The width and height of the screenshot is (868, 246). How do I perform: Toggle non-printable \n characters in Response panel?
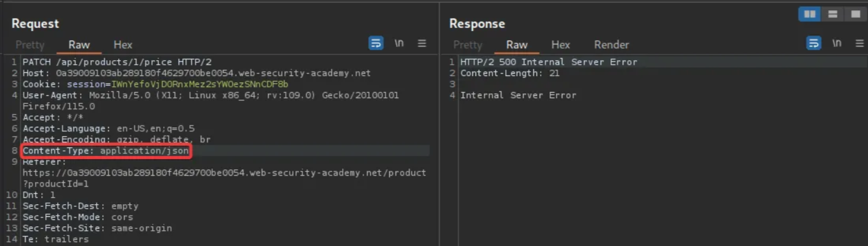[x=837, y=43]
